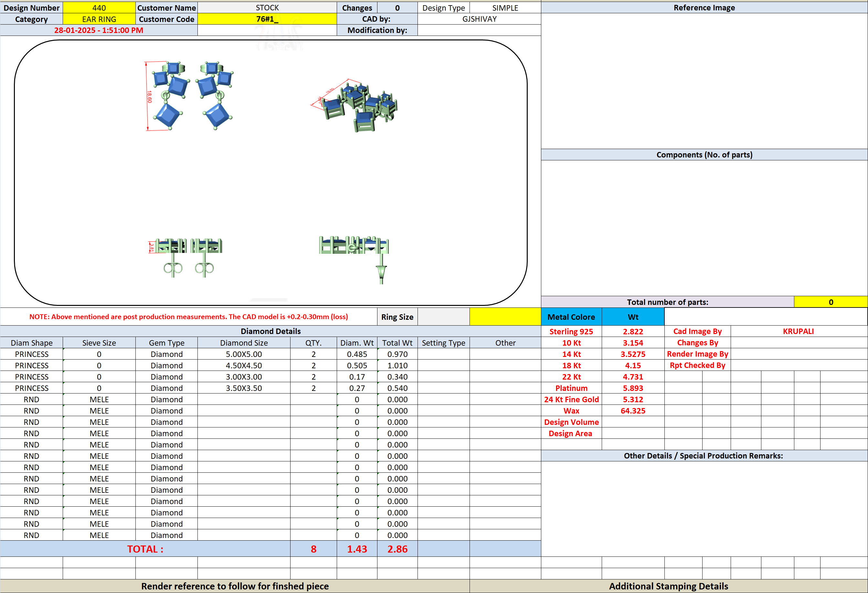This screenshot has width=868, height=593.
Task: Click the Diamond Details header
Action: click(x=270, y=331)
